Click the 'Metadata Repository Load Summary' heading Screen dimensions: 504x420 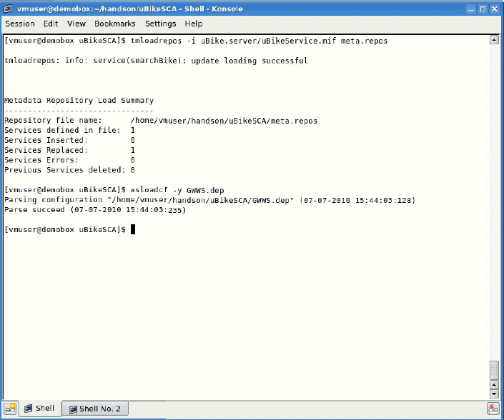click(x=79, y=100)
